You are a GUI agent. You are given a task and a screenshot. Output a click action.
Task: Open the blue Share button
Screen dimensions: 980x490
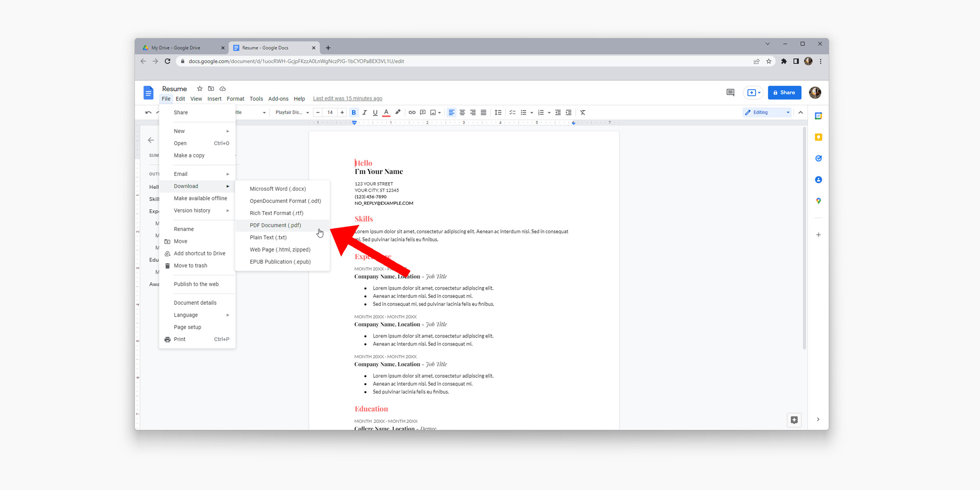pos(784,93)
